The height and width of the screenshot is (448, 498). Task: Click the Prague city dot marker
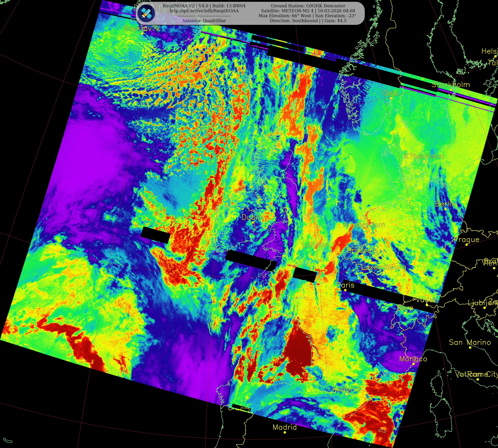click(x=467, y=245)
